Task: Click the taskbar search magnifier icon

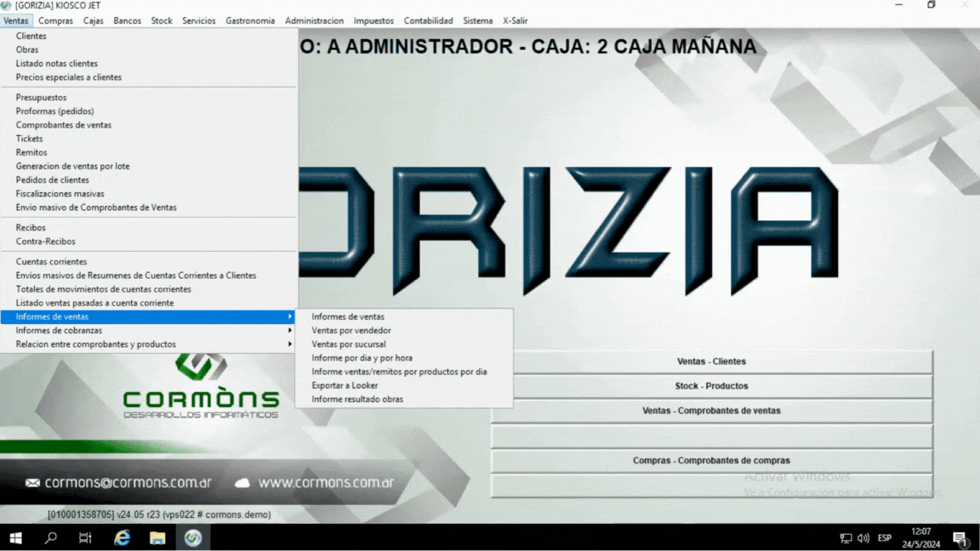Action: click(51, 538)
